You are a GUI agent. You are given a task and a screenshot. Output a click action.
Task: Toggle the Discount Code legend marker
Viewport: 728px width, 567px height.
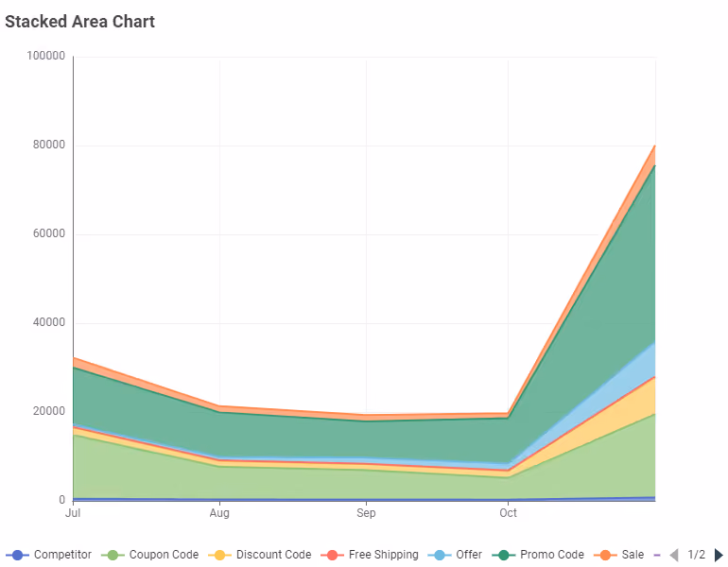tap(219, 555)
